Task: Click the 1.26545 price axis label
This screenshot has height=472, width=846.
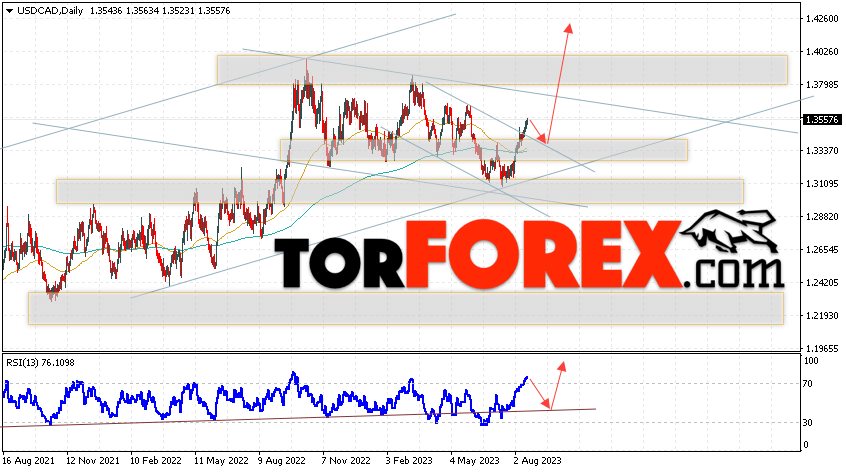Action: [x=822, y=250]
